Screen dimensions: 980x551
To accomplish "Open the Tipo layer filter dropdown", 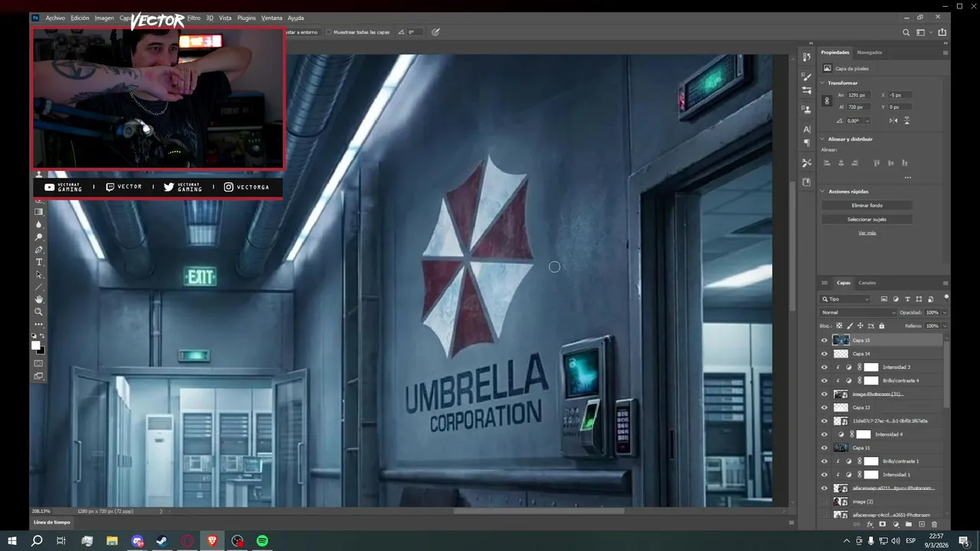I will (x=845, y=299).
